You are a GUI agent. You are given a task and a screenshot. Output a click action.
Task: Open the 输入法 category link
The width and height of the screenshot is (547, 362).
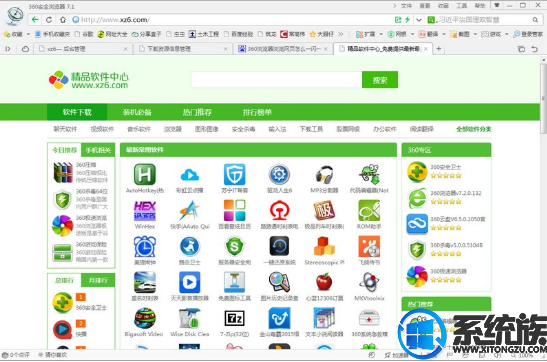(x=277, y=129)
